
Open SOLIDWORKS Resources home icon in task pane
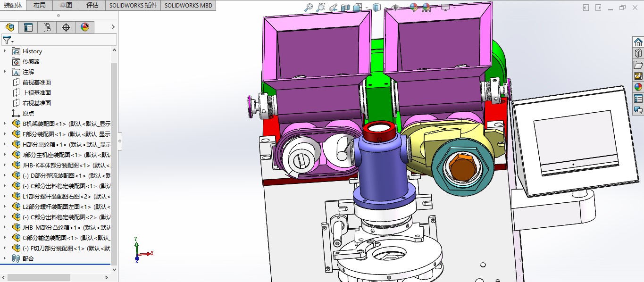click(638, 42)
